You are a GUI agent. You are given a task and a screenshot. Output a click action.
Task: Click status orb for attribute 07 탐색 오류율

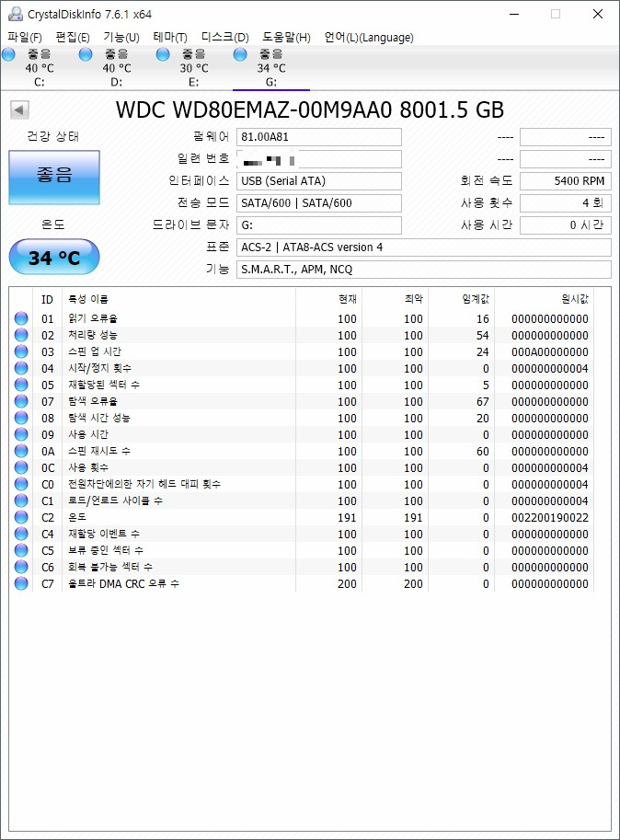(x=21, y=401)
